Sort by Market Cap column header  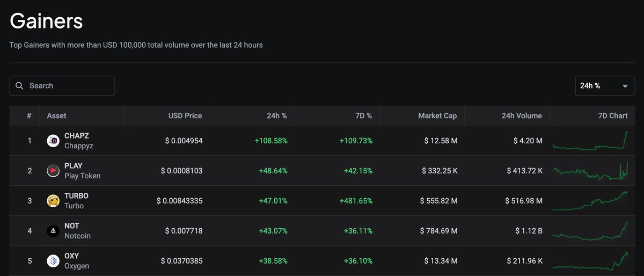click(x=437, y=116)
